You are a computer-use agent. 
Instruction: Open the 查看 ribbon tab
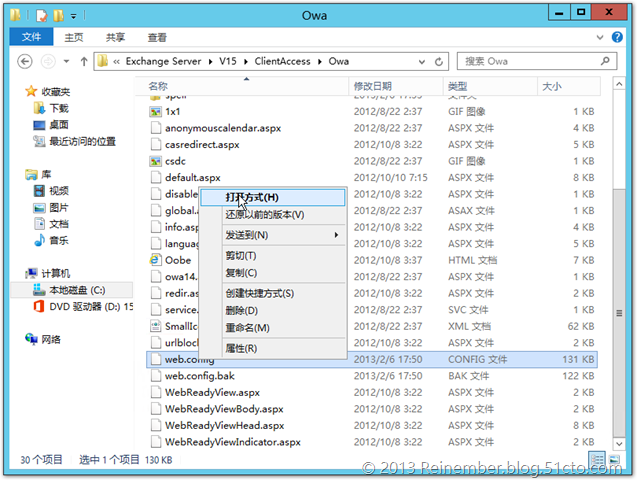click(157, 37)
